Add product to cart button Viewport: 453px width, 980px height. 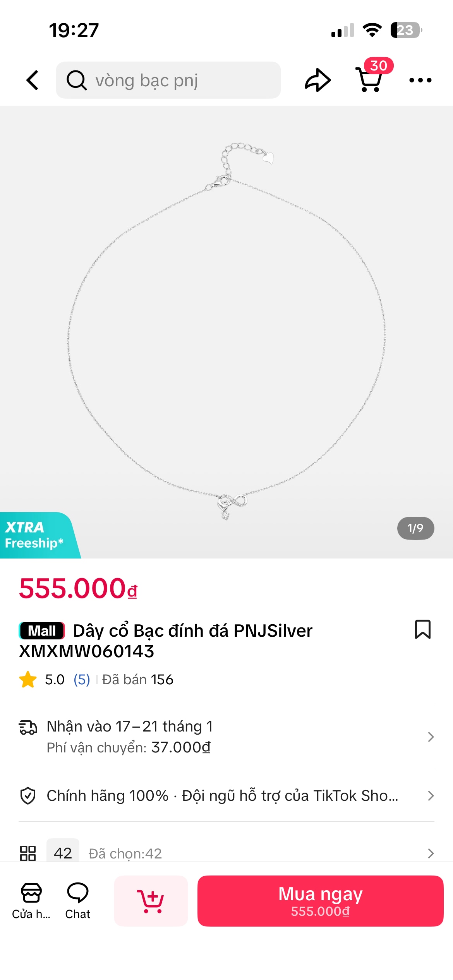coord(151,901)
